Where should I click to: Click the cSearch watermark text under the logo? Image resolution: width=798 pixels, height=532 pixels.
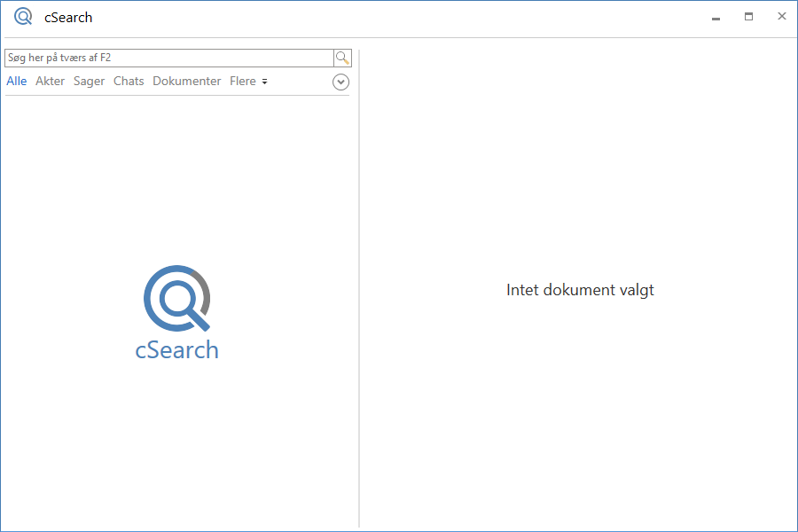[176, 349]
